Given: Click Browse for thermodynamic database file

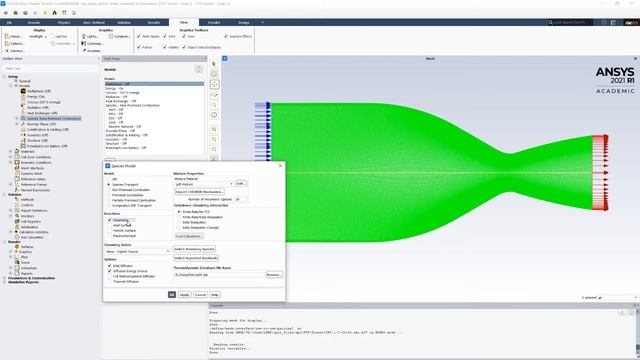Looking at the screenshot, I should [274, 275].
